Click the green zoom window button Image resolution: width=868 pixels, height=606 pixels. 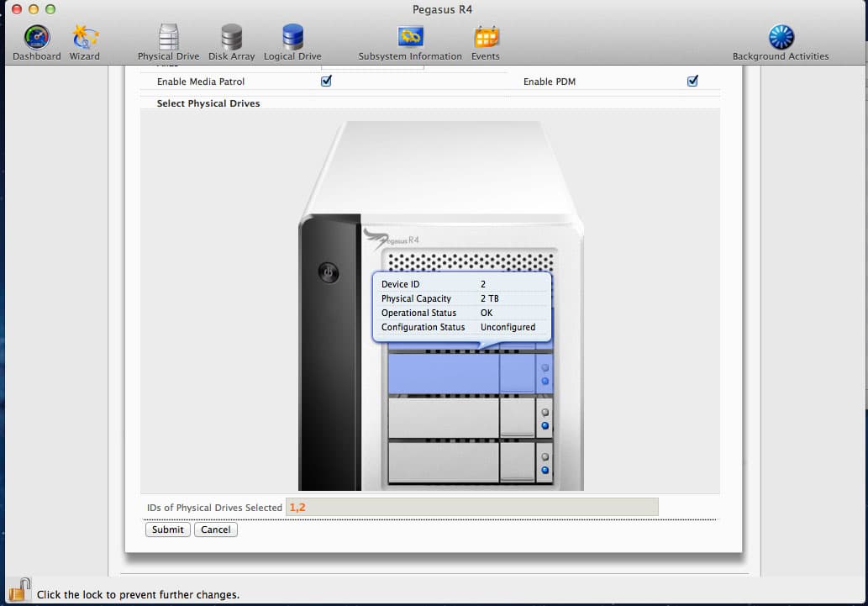(x=50, y=9)
